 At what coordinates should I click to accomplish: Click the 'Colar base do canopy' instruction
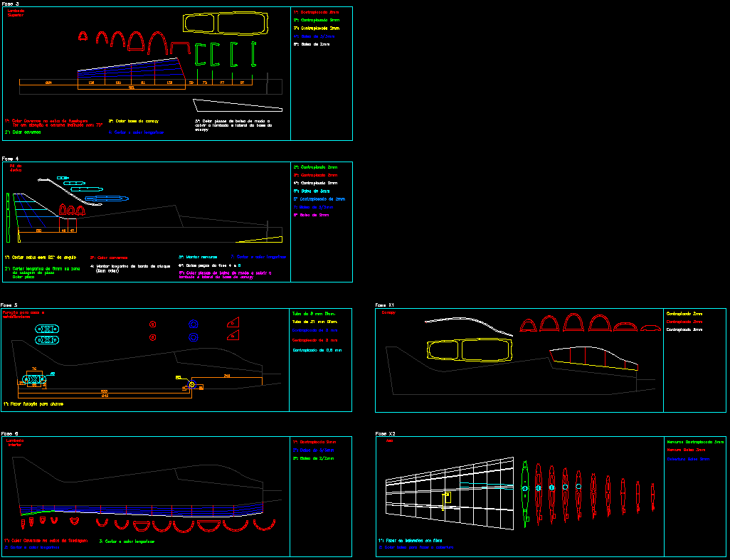[134, 120]
